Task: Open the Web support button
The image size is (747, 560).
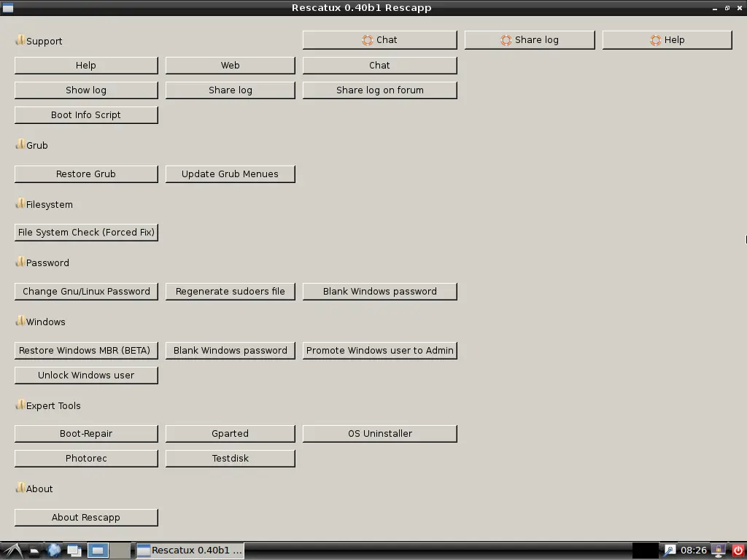Action: (230, 65)
